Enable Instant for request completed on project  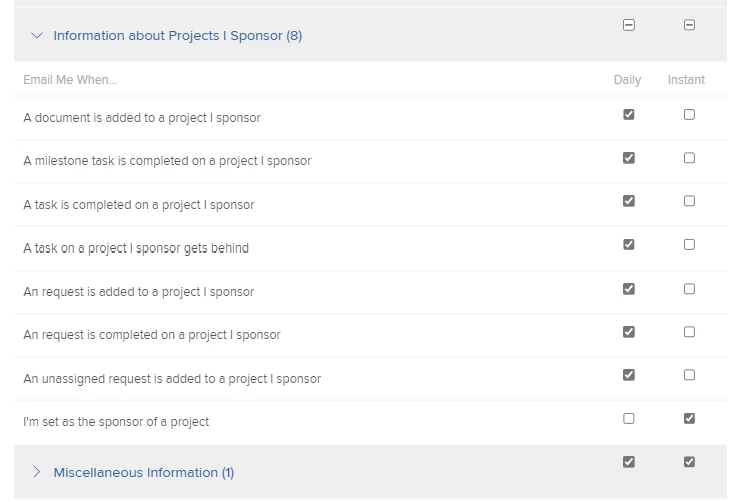[689, 332]
